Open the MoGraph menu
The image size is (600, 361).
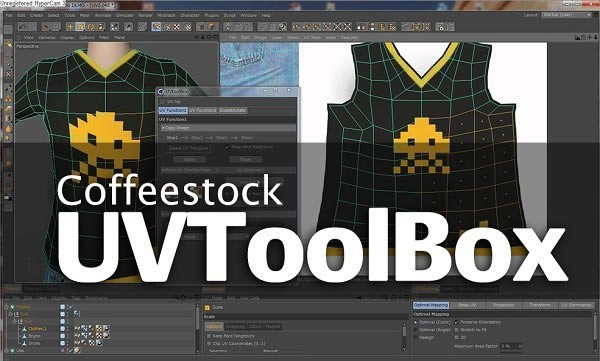pos(166,16)
